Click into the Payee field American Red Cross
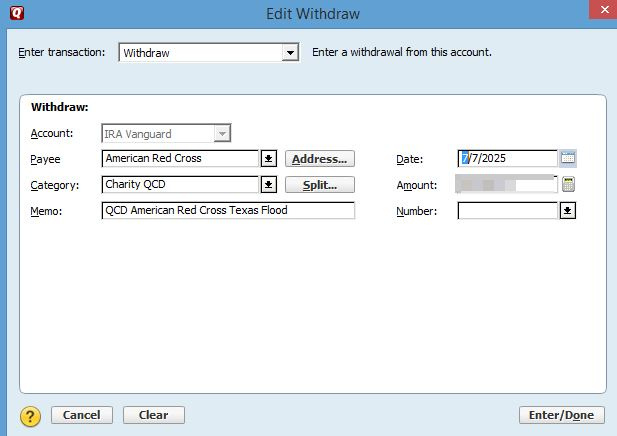617x436 pixels. pos(180,159)
